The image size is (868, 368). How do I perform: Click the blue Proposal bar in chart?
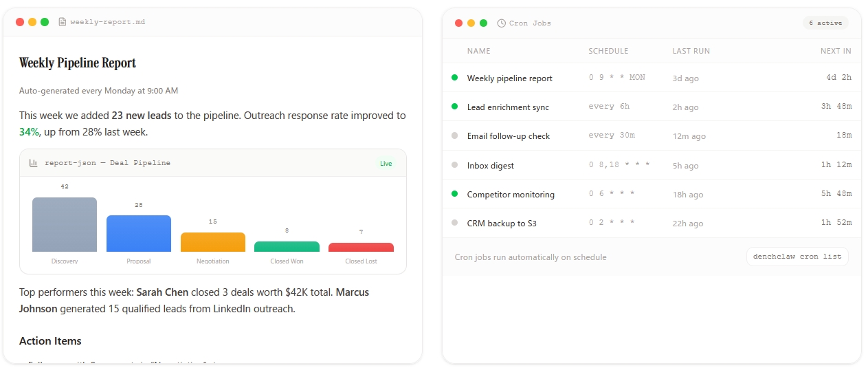(x=139, y=234)
